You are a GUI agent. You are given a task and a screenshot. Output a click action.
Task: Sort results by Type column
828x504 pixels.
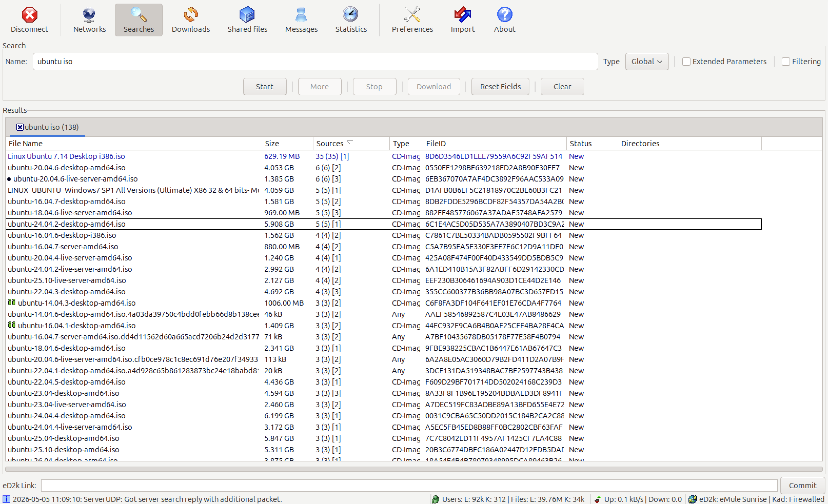click(406, 143)
